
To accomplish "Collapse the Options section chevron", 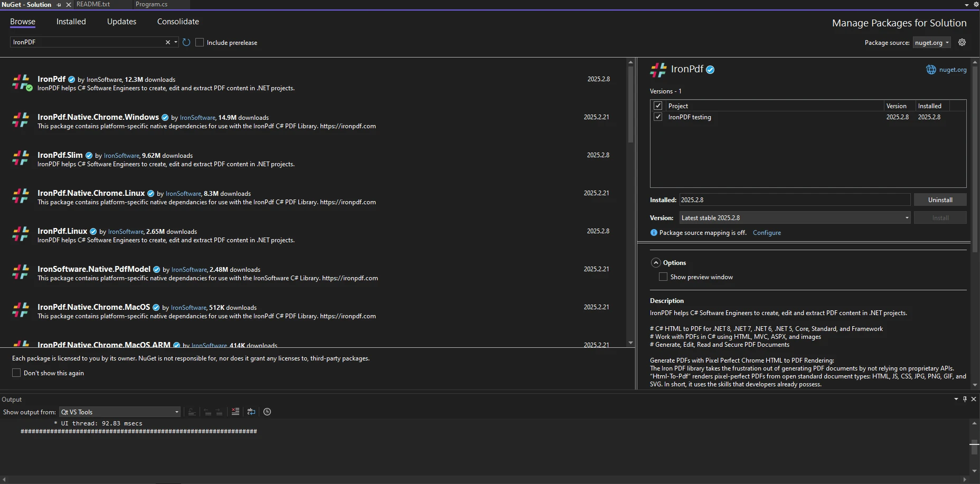I will coord(656,263).
